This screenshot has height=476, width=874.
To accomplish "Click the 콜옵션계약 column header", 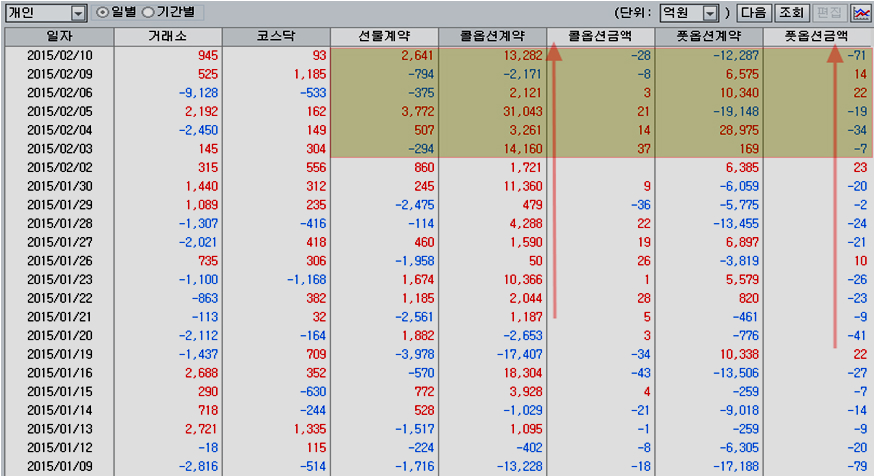I will point(492,36).
